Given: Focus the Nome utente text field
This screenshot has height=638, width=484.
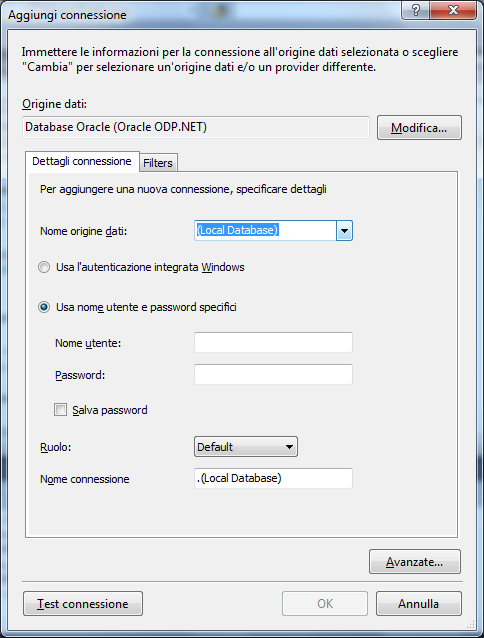Looking at the screenshot, I should tap(273, 343).
